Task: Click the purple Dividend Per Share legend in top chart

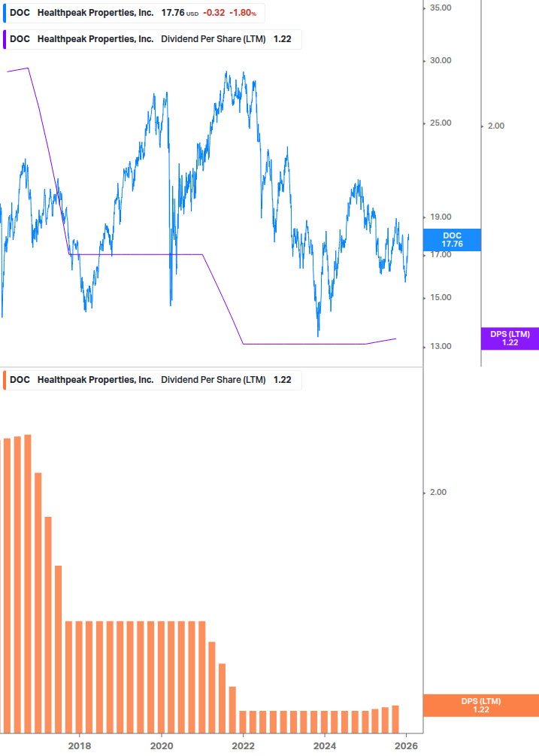Action: coord(152,40)
